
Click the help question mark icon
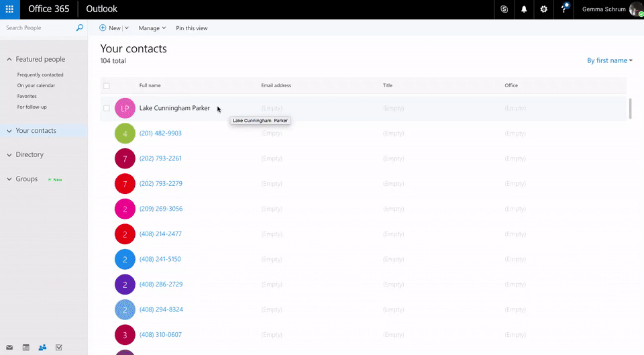coord(564,9)
